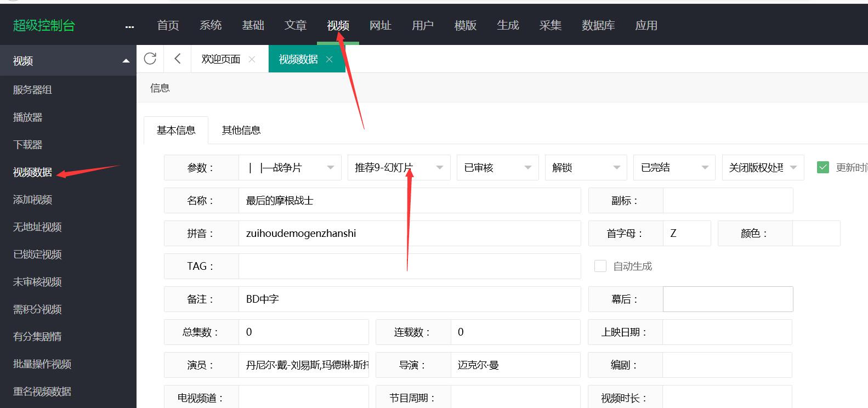Image resolution: width=868 pixels, height=408 pixels.
Task: Click the 编剧 input field
Action: point(727,365)
